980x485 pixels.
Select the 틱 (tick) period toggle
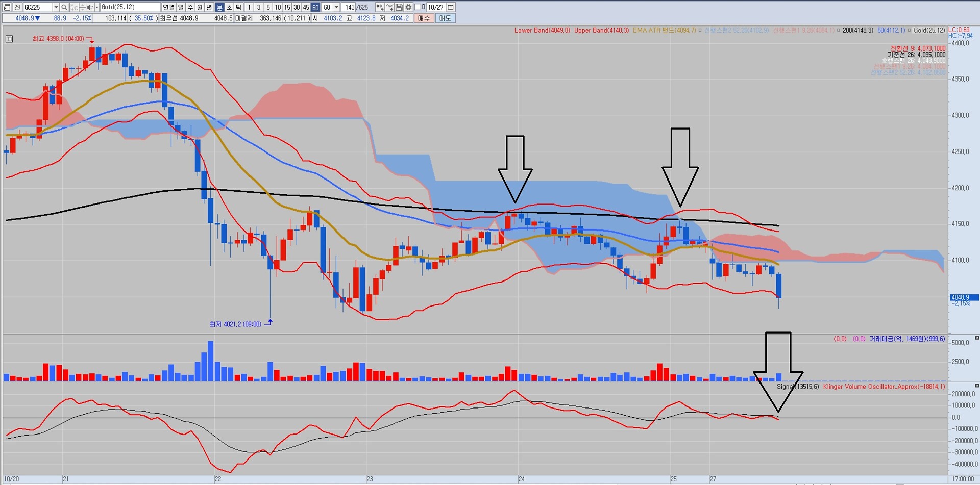[239, 7]
